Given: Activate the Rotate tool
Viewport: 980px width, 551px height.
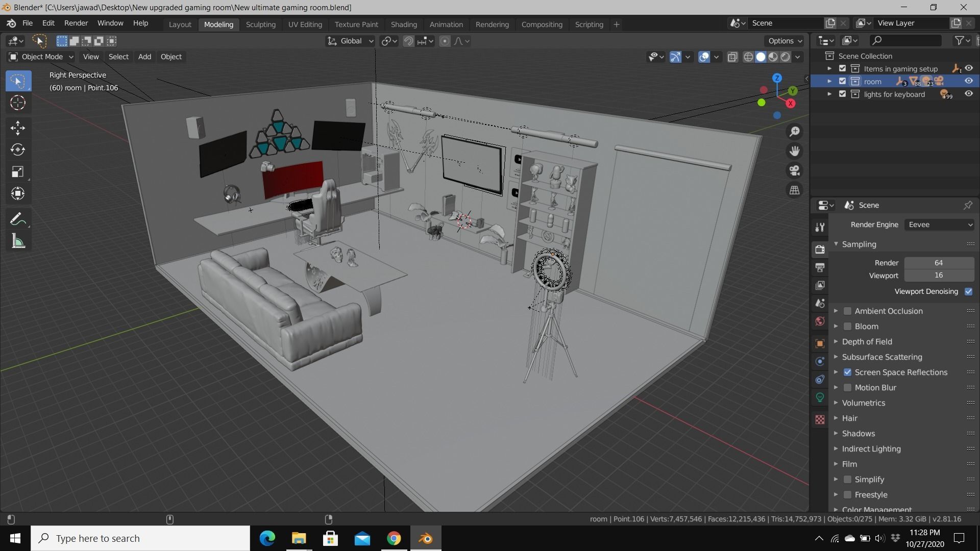Looking at the screenshot, I should pos(18,149).
